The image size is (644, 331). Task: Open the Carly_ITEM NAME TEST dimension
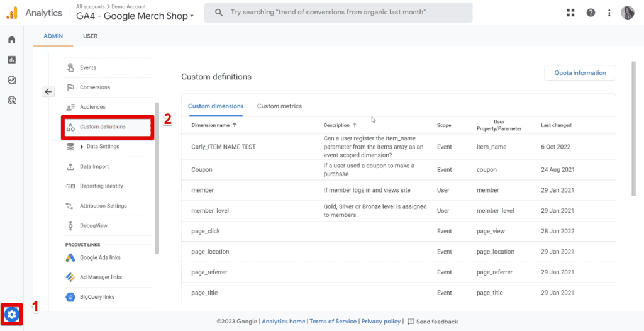223,147
